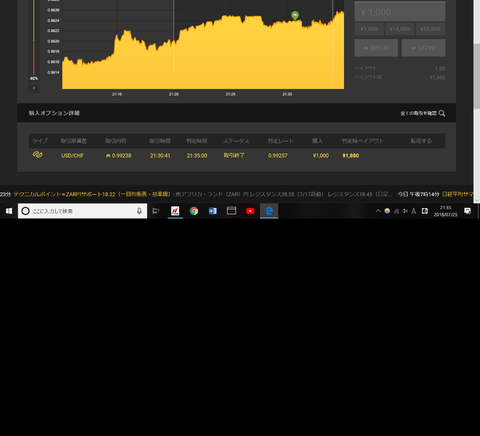This screenshot has width=480, height=436.
Task: Click the 取引終了 status cell
Action: click(x=234, y=155)
